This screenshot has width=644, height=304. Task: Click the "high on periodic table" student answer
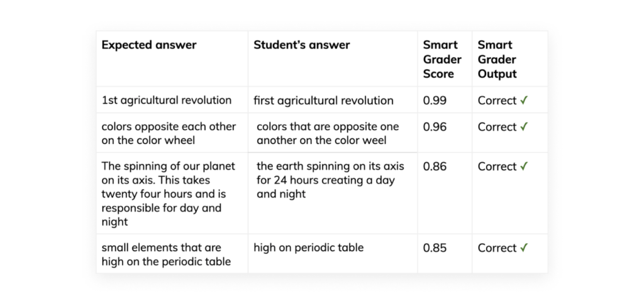(x=308, y=248)
